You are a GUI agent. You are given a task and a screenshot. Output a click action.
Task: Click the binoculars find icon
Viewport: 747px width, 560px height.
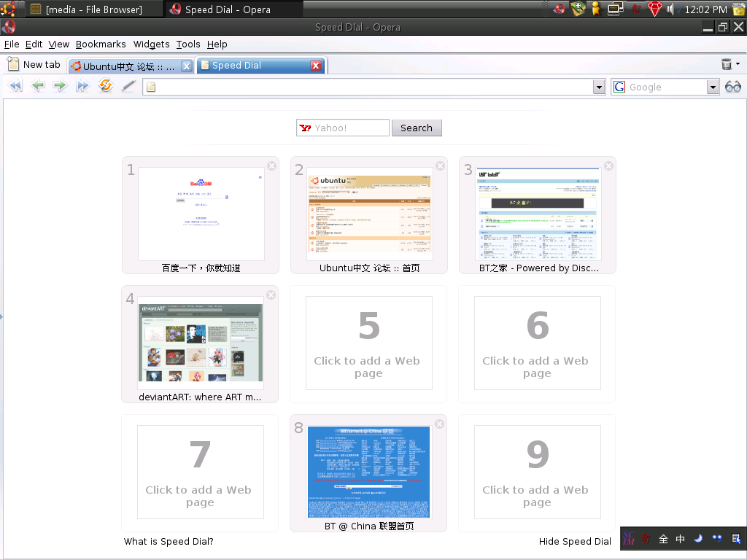(732, 87)
